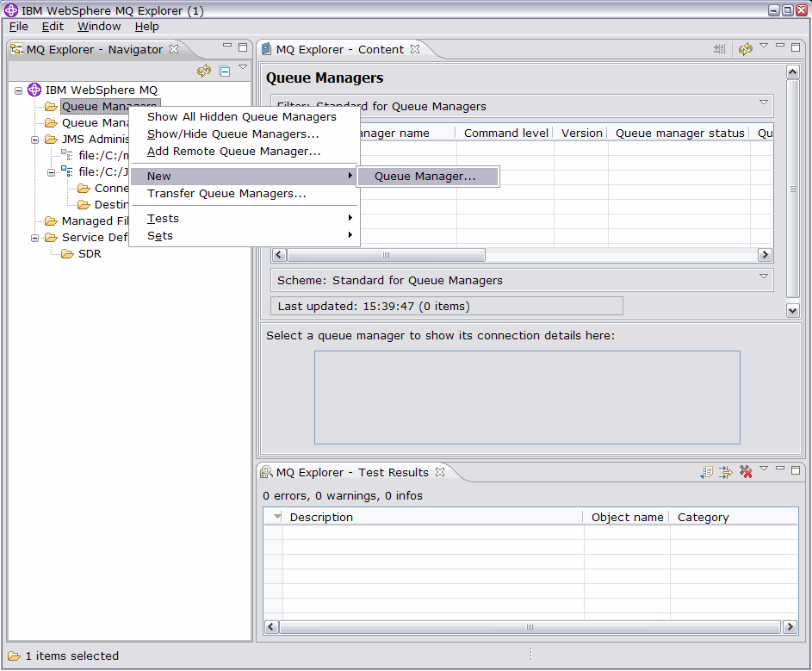Open the export test results log icon
812x671 pixels.
click(x=706, y=471)
